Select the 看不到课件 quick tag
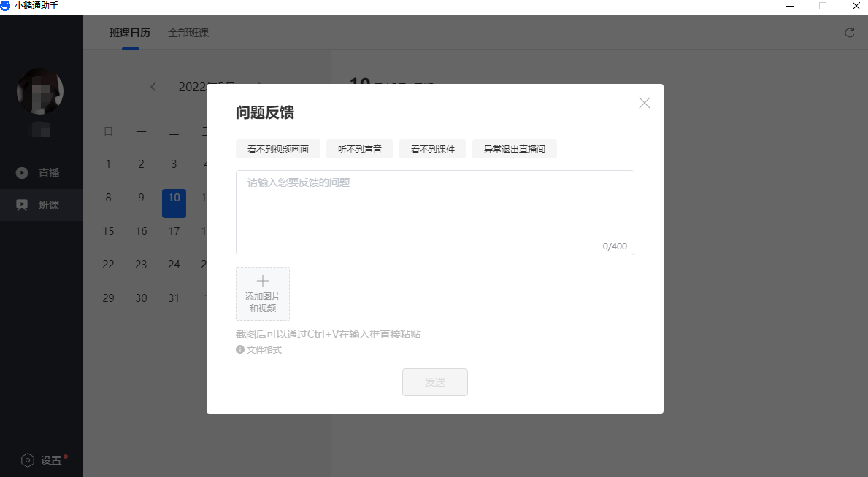Image resolution: width=868 pixels, height=477 pixels. (x=433, y=150)
